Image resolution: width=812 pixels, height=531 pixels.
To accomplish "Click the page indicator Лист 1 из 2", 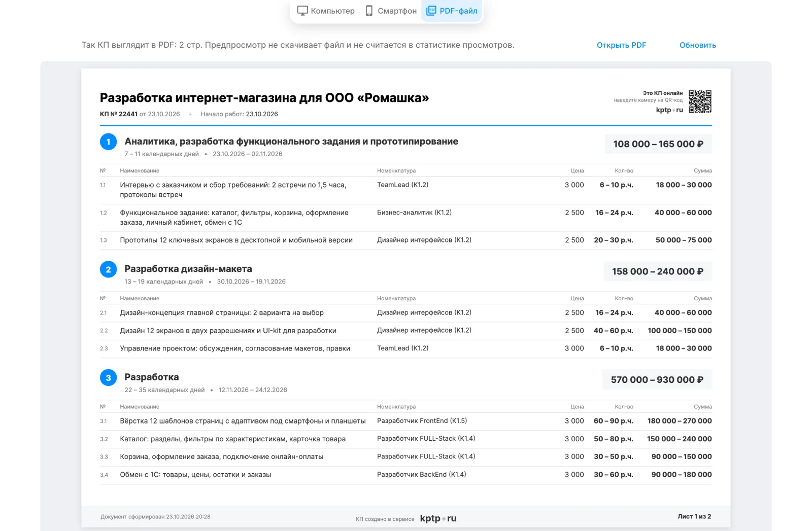I will [694, 517].
